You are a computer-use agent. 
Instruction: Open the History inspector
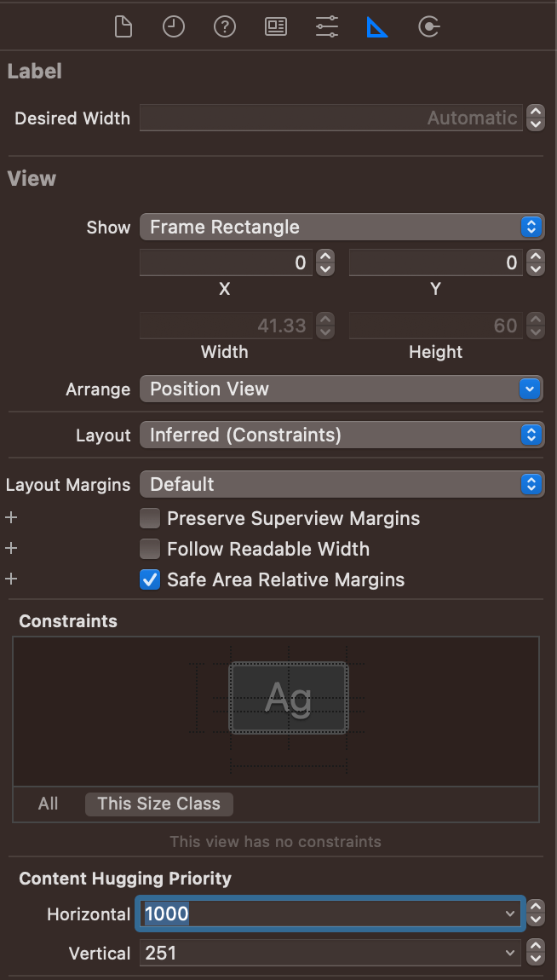point(174,27)
